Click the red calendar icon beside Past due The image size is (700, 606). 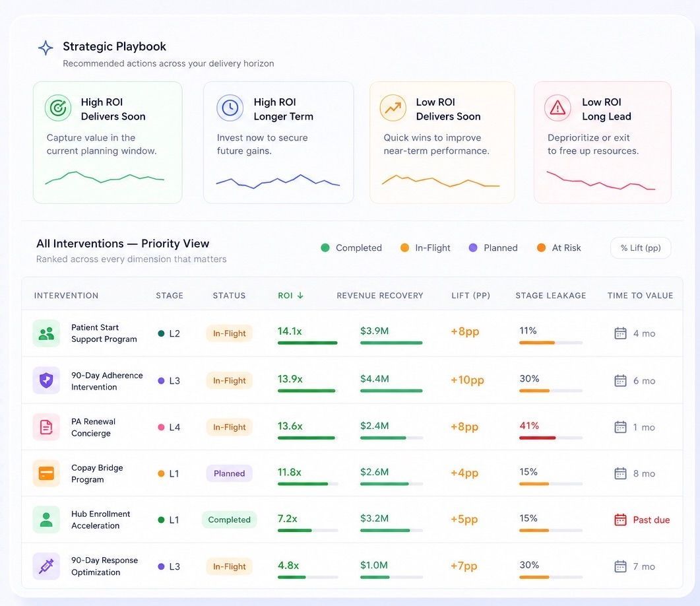(x=620, y=520)
